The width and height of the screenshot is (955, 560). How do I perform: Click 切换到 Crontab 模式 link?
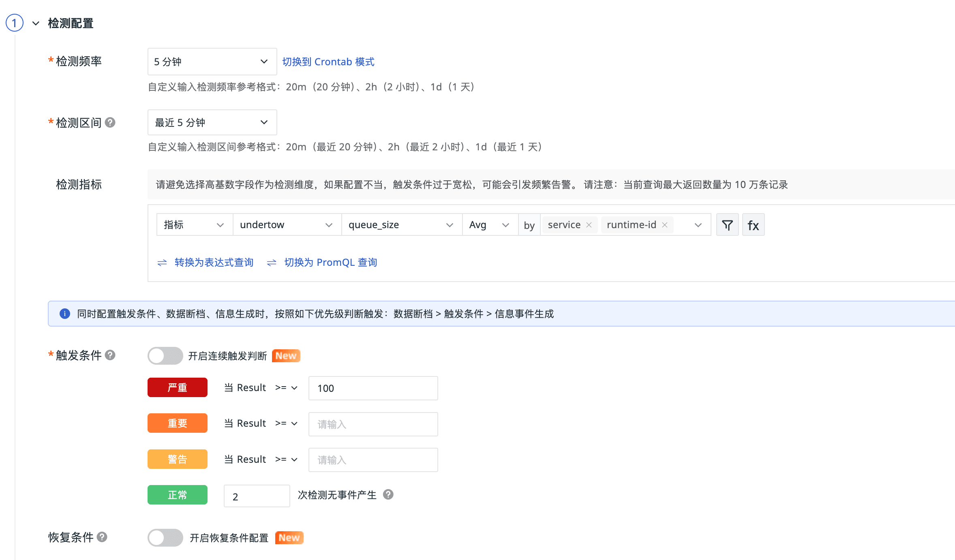point(328,62)
